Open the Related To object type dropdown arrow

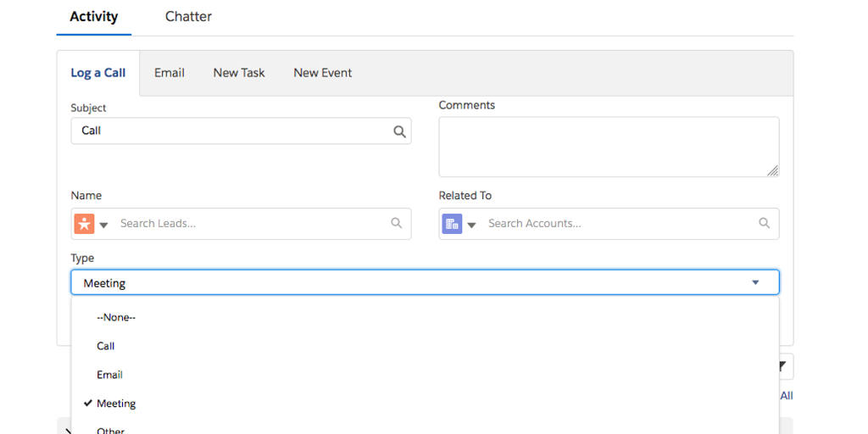(471, 225)
